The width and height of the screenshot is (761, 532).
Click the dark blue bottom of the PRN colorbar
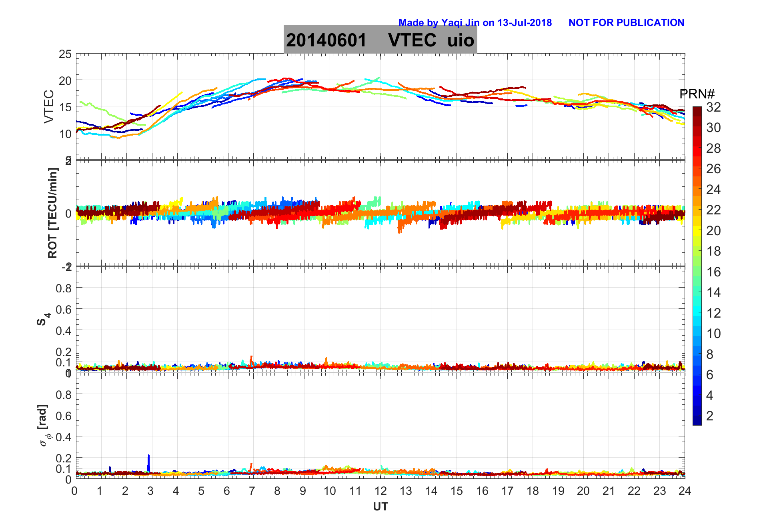(x=697, y=421)
